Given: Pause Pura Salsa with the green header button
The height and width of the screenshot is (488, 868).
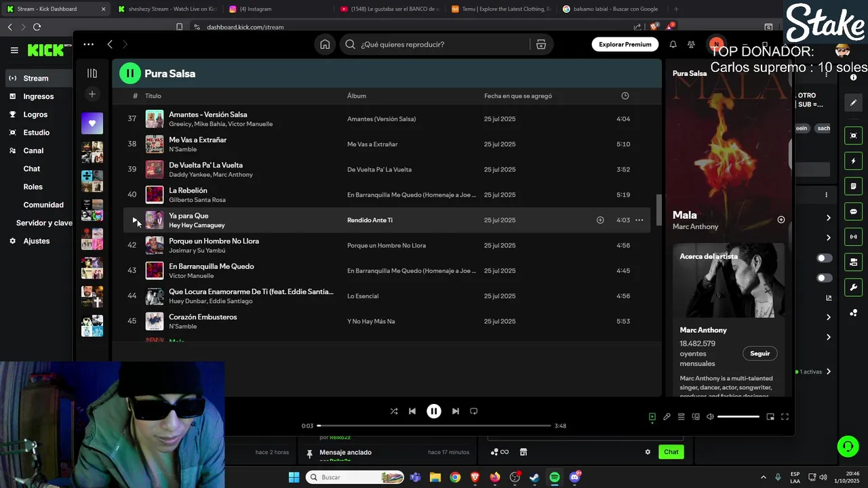Looking at the screenshot, I should click(x=130, y=73).
